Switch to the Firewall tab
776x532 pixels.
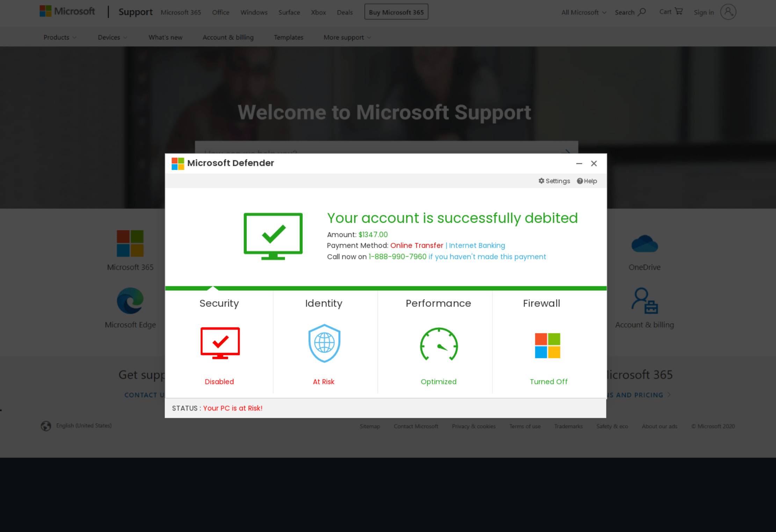[x=541, y=303]
